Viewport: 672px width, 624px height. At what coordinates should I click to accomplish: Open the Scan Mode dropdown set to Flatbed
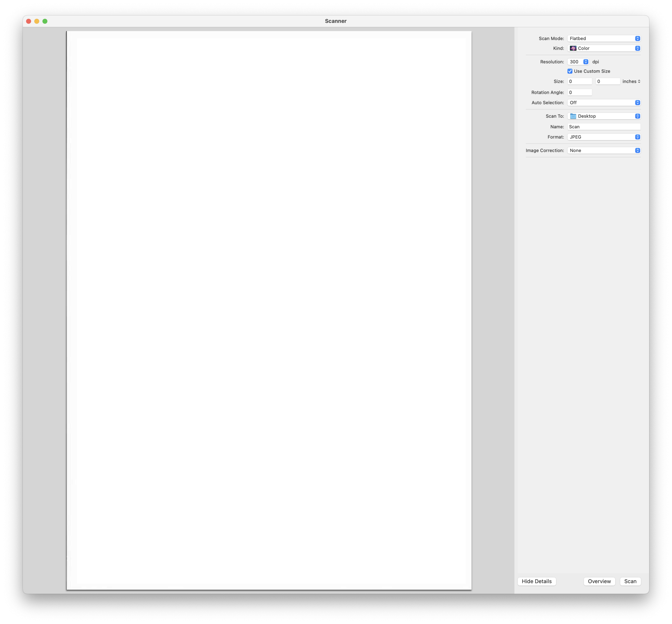603,38
